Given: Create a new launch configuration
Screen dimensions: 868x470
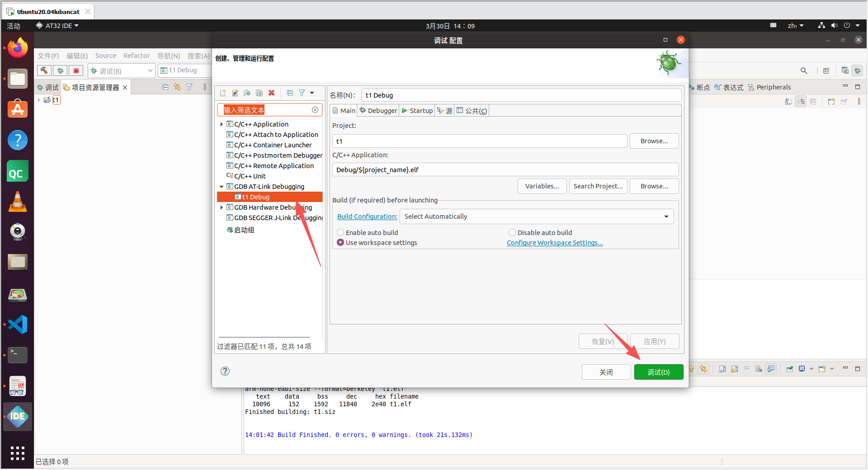Looking at the screenshot, I should (223, 93).
